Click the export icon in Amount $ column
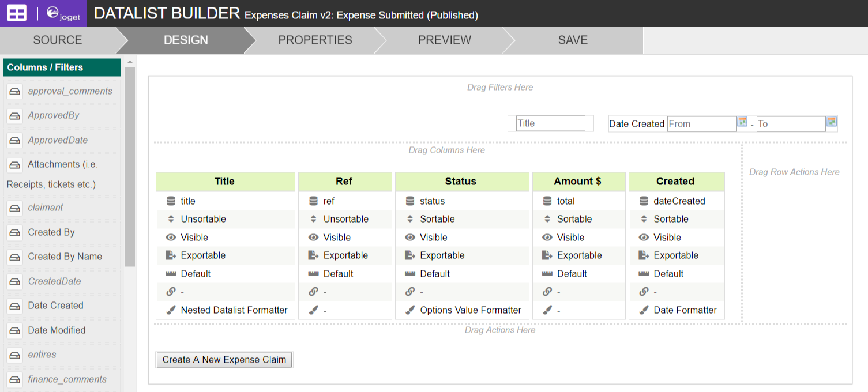 (547, 255)
